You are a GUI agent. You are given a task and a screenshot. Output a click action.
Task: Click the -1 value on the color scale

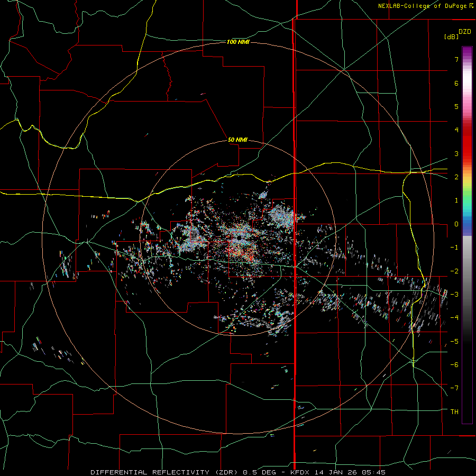454,248
